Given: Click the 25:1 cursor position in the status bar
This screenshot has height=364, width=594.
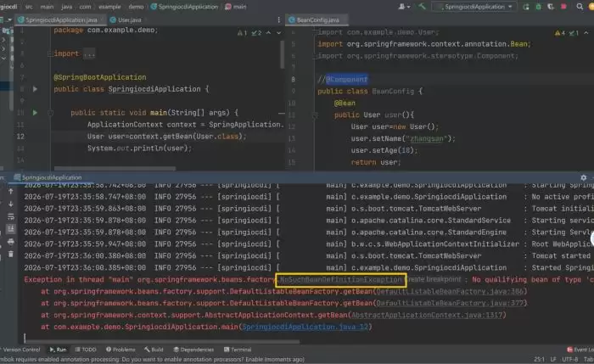Looking at the screenshot, I should pos(539,359).
